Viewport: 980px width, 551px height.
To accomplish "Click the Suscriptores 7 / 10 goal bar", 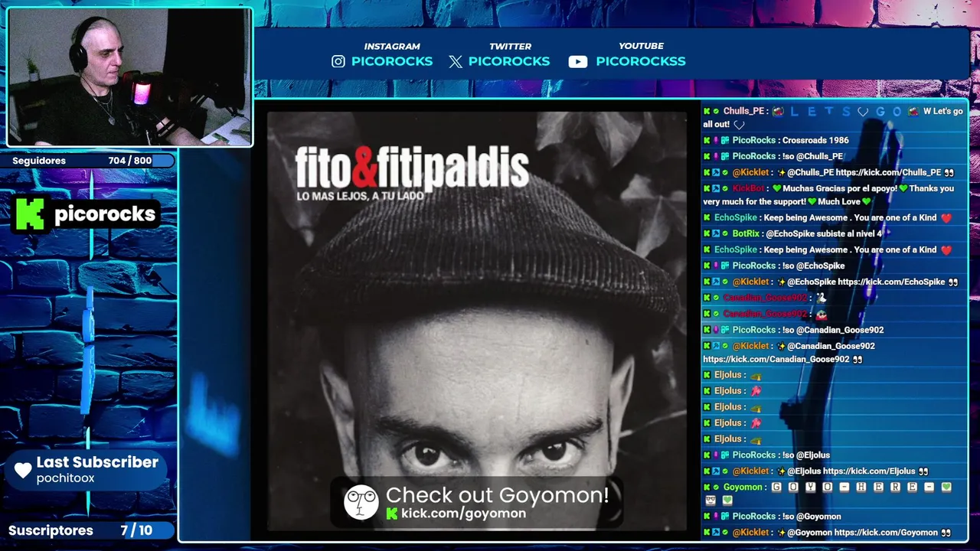I will (88, 530).
